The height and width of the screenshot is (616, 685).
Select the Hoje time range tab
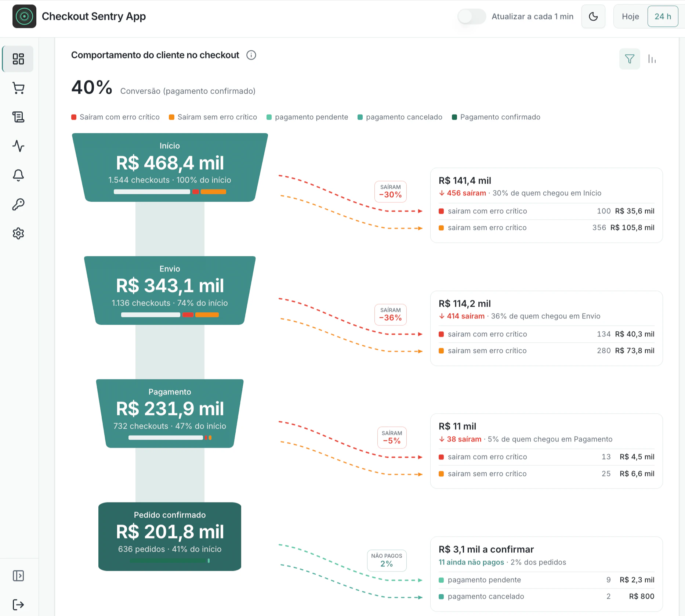(630, 17)
